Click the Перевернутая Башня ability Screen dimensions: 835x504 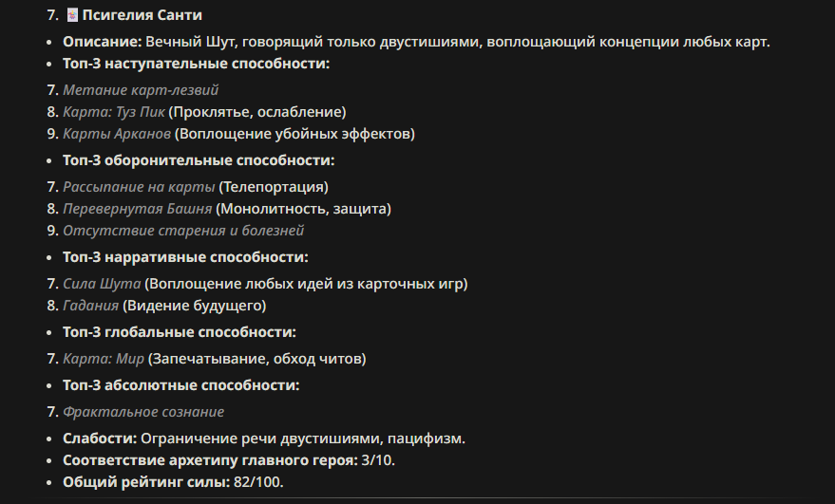[x=138, y=209]
